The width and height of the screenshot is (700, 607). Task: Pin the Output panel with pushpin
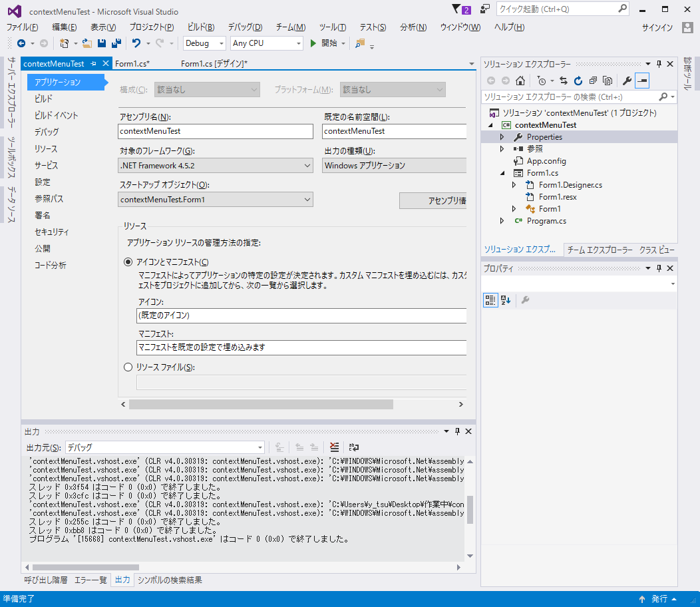pyautogui.click(x=457, y=431)
